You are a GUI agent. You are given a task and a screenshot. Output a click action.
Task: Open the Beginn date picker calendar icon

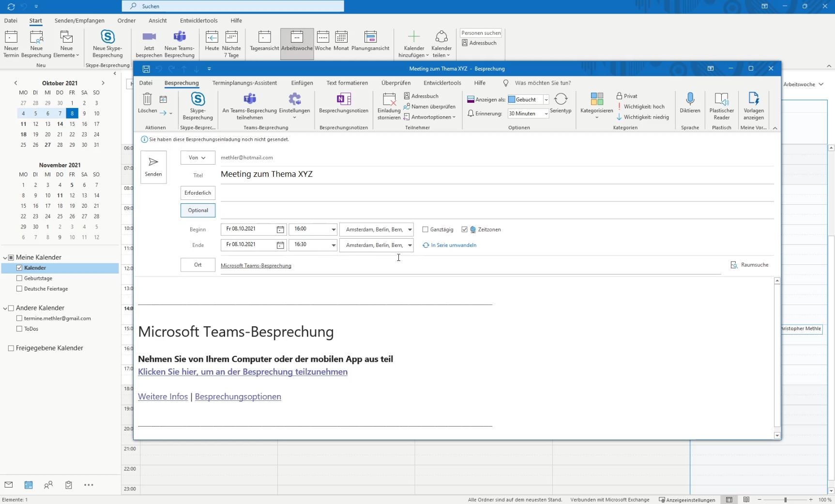[280, 229]
